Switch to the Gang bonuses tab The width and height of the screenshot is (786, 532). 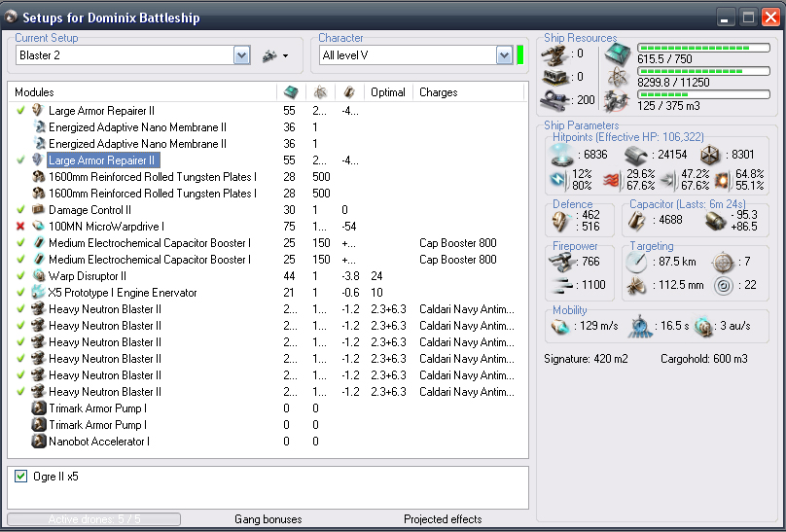tap(268, 519)
